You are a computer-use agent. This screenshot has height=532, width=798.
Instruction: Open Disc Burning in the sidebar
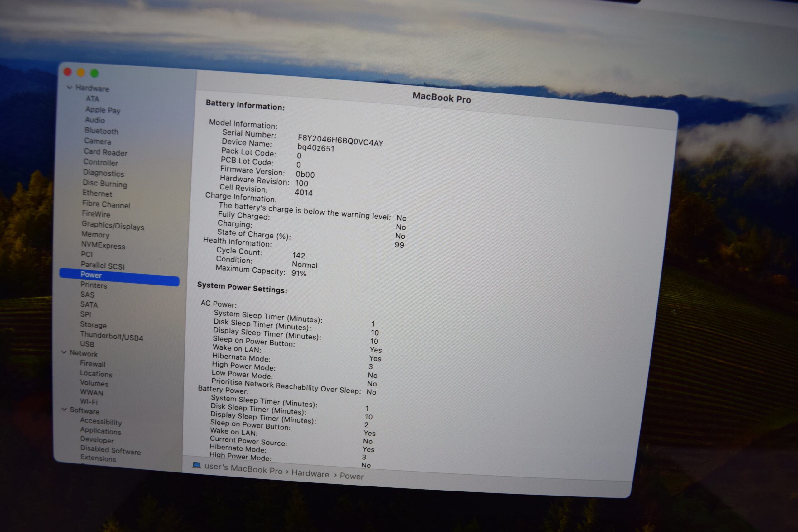[x=105, y=184]
